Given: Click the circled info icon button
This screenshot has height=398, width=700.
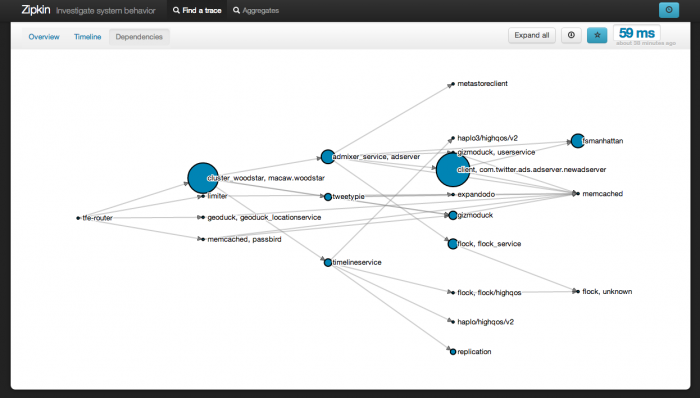Looking at the screenshot, I should tap(571, 35).
